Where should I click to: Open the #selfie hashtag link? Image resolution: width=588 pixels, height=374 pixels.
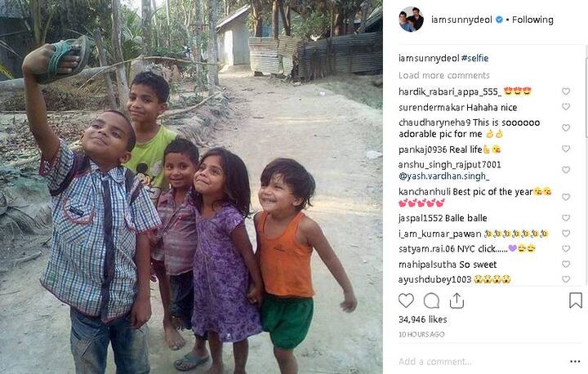click(x=474, y=58)
